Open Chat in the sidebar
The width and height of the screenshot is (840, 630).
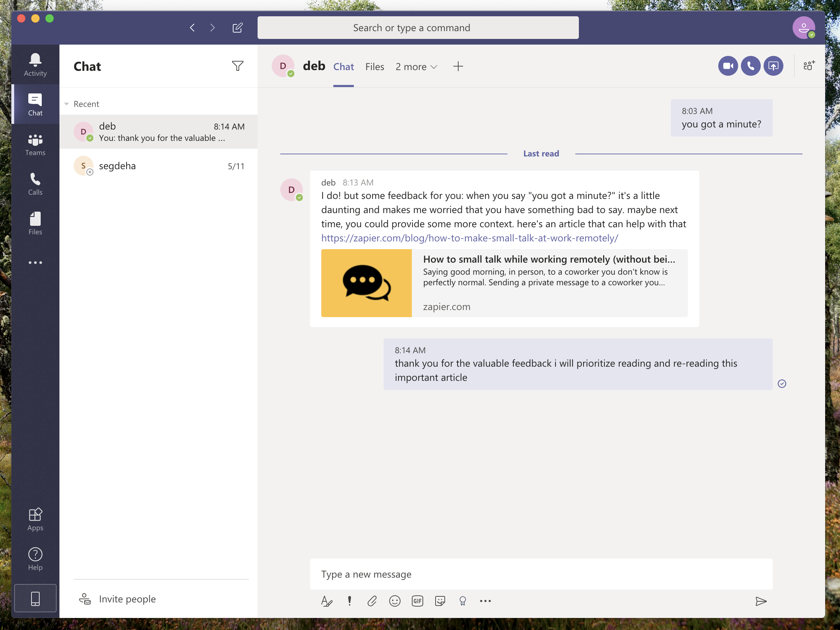tap(35, 104)
